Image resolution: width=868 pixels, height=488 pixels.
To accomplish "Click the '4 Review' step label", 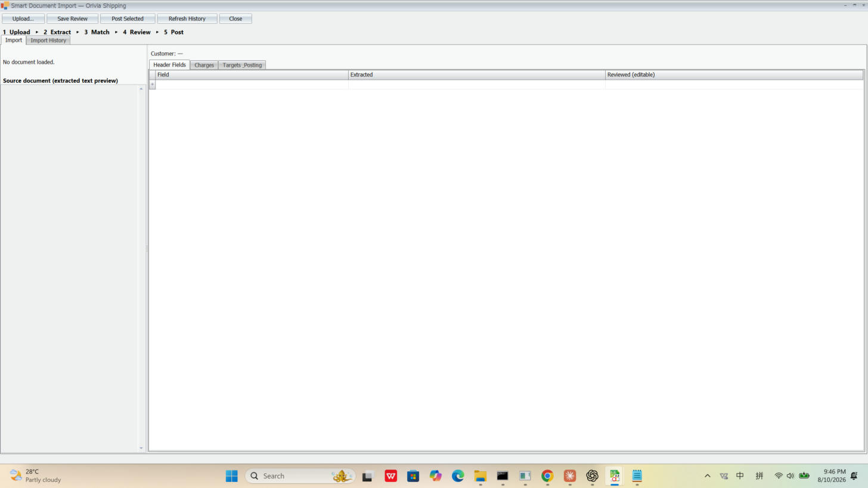I will 137,32.
